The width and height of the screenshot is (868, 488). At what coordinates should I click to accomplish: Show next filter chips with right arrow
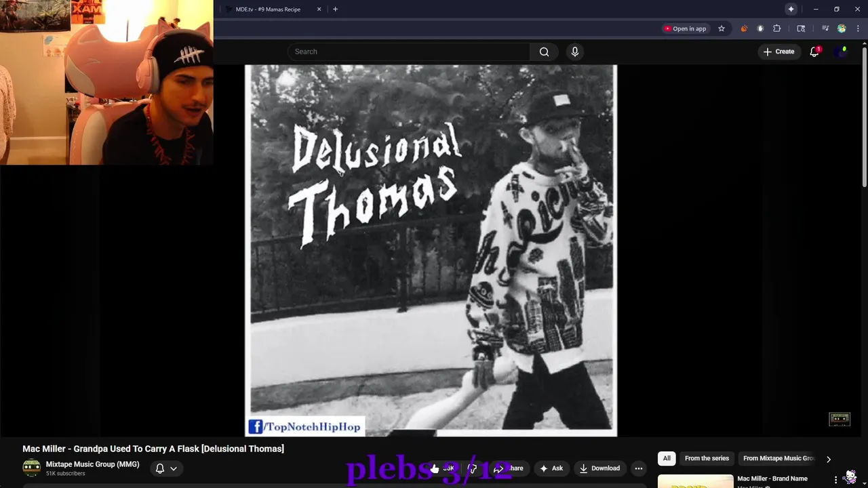[828, 459]
